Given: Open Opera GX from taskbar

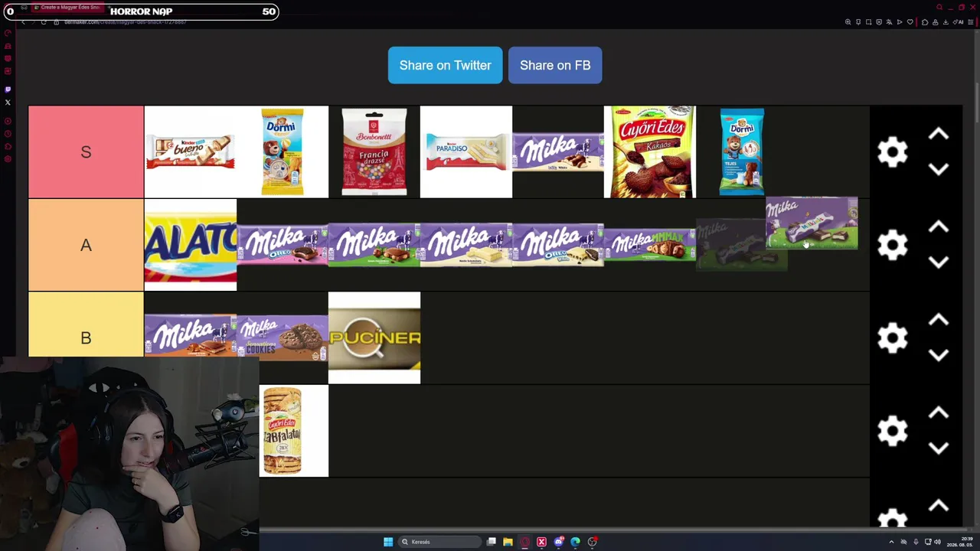Looking at the screenshot, I should pyautogui.click(x=524, y=542).
